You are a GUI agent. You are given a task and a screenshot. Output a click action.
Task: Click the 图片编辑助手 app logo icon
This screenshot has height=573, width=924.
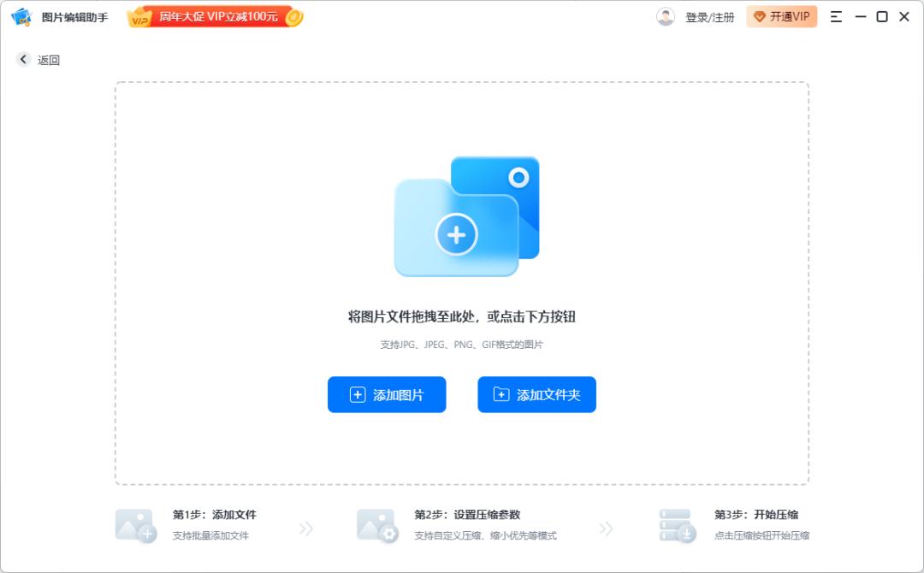click(x=19, y=16)
